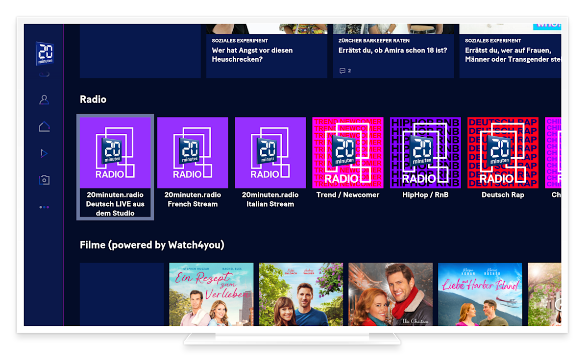Click the 'Filme (powered by Watch4you)' heading
Viewport: 588px width, 364px height.
[x=152, y=245]
